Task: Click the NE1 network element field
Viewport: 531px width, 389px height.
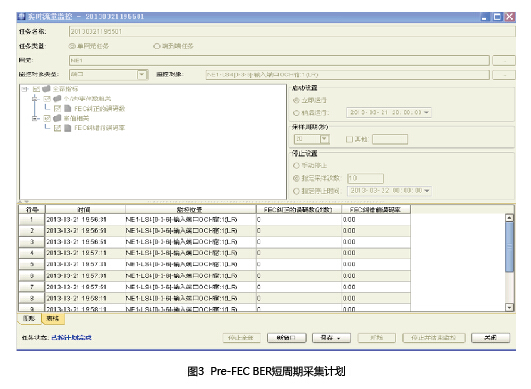Action: pyautogui.click(x=279, y=61)
